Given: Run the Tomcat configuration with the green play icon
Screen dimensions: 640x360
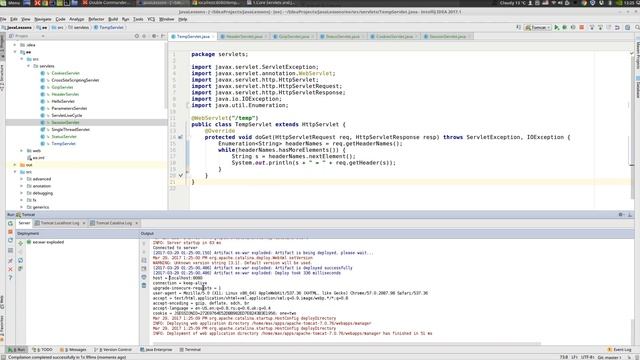Looking at the screenshot, I should [x=556, y=27].
